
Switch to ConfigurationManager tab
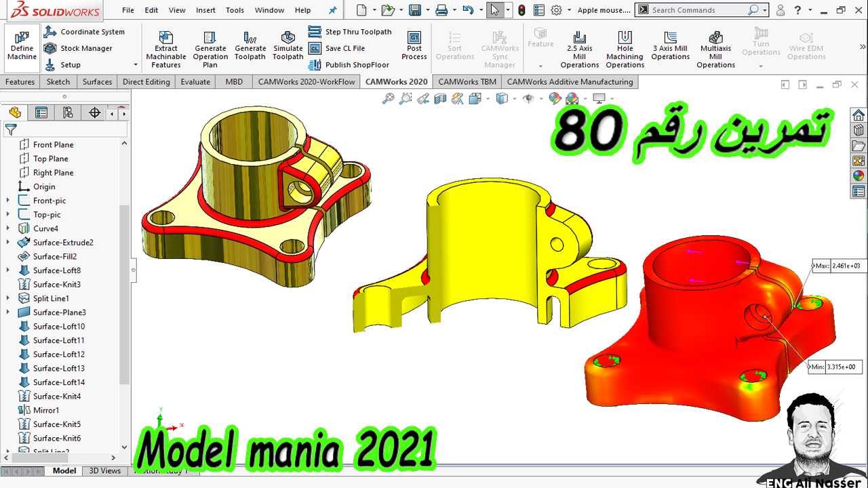coord(68,113)
